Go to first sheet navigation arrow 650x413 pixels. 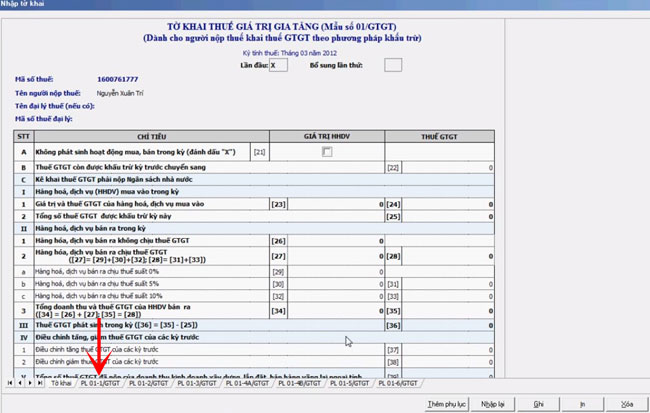tap(10, 383)
